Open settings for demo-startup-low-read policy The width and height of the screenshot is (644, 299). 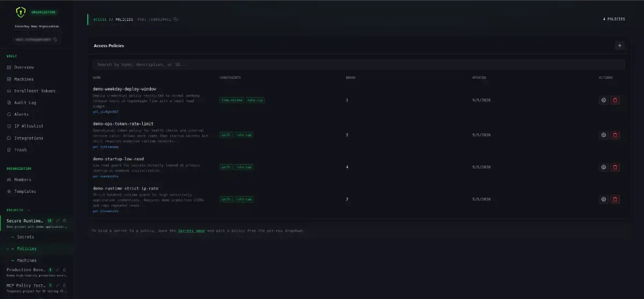click(x=604, y=167)
